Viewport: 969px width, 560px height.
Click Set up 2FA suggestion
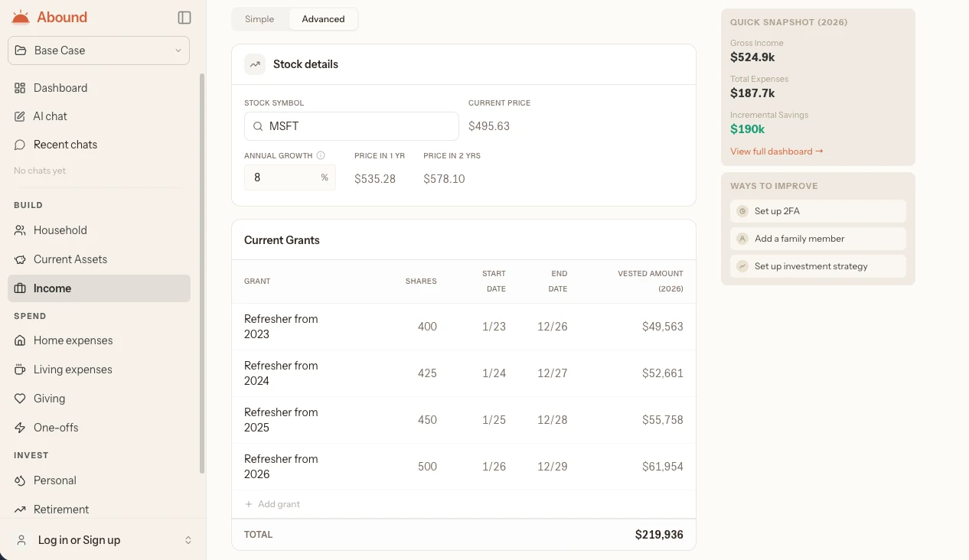click(x=818, y=211)
